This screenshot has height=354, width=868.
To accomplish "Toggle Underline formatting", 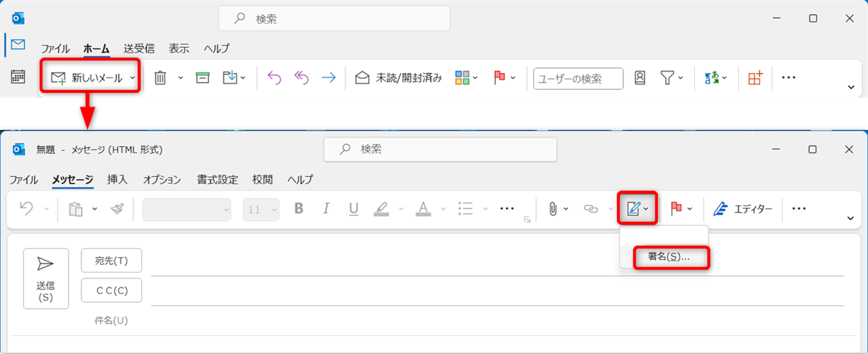I will point(353,209).
